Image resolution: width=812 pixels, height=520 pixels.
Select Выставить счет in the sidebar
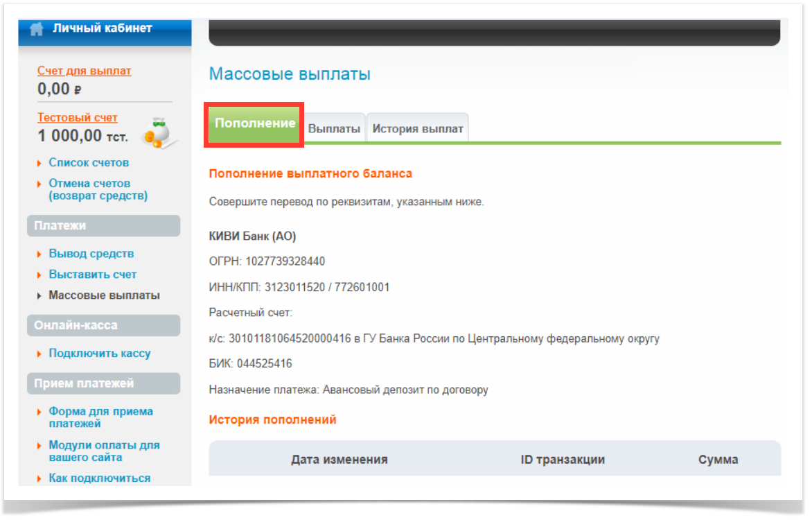tap(92, 275)
